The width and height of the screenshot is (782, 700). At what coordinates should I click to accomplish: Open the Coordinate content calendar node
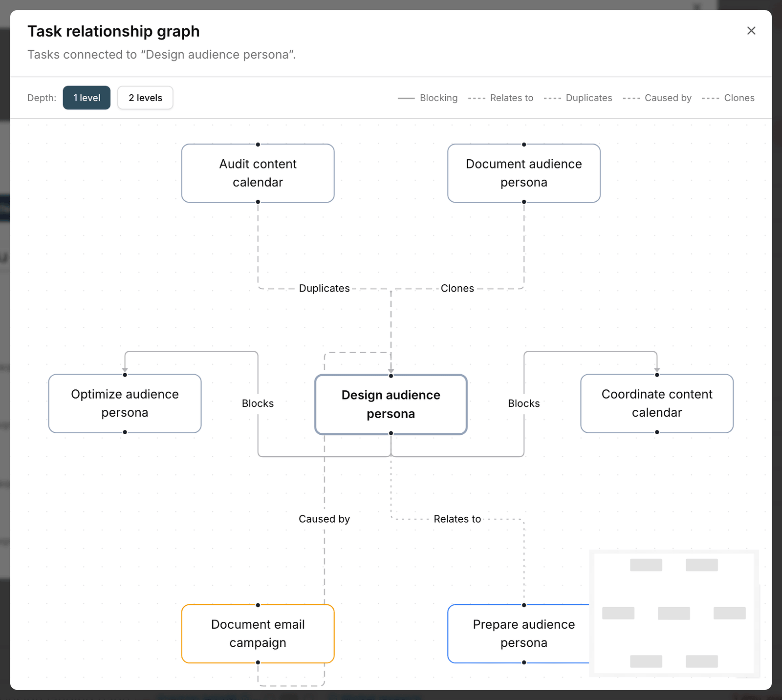[657, 403]
